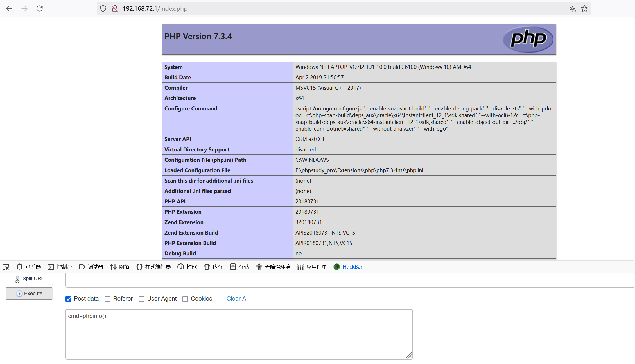Open the 查看器 inspector tab
The height and width of the screenshot is (364, 635).
tap(29, 267)
